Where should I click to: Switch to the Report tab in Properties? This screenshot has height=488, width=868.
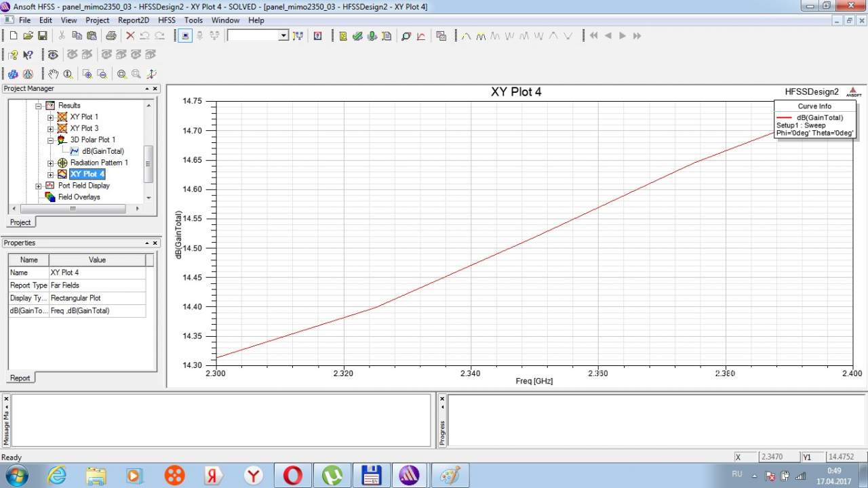[x=20, y=378]
